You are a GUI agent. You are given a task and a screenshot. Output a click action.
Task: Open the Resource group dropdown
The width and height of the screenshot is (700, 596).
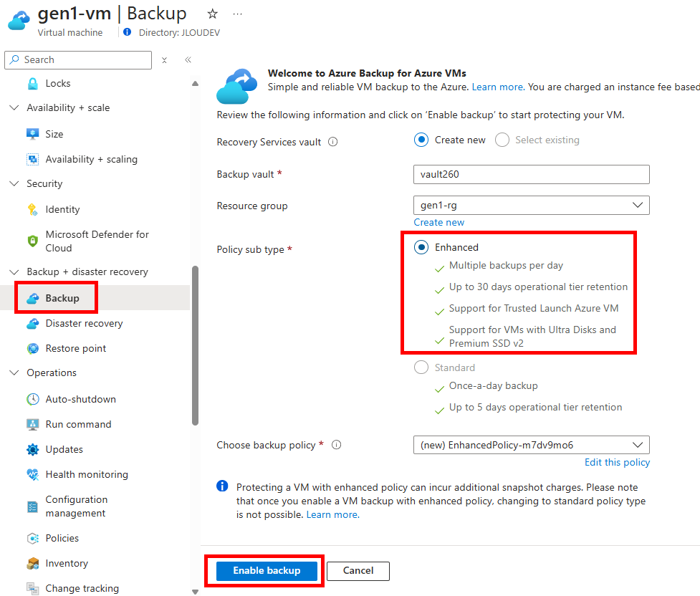[x=531, y=206]
